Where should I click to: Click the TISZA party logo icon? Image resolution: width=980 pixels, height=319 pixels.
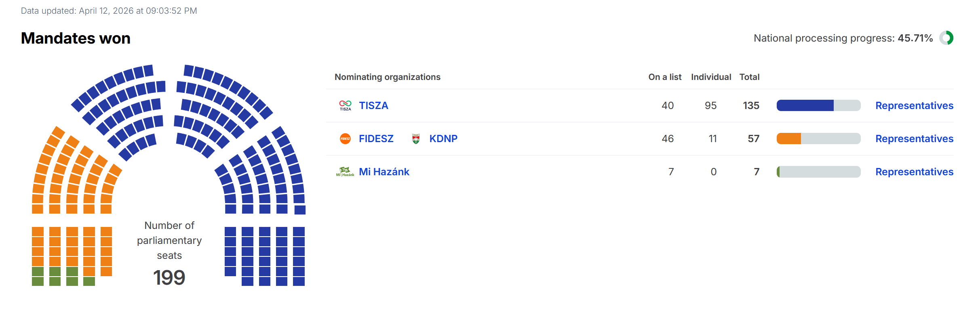[x=345, y=105]
